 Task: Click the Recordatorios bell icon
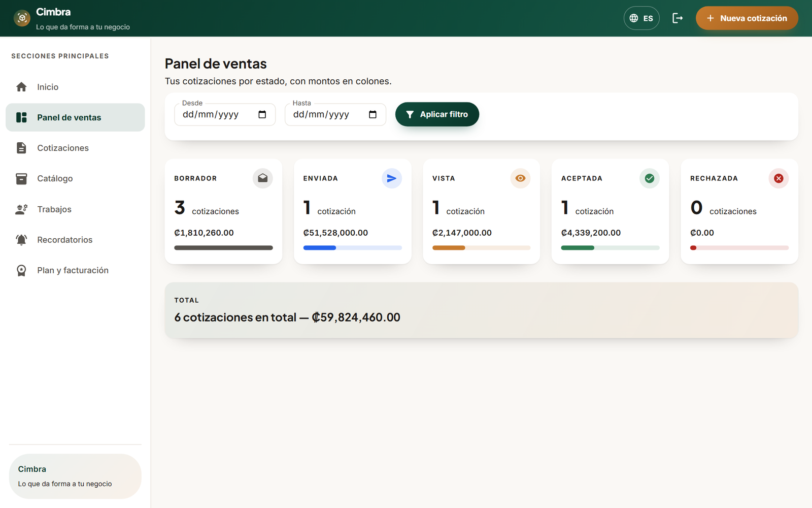pyautogui.click(x=21, y=240)
